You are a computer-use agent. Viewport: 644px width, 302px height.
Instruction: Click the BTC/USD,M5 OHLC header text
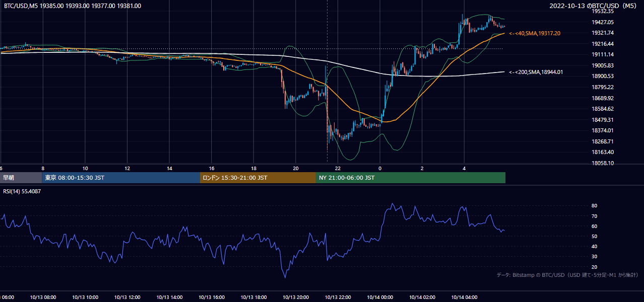(x=73, y=6)
